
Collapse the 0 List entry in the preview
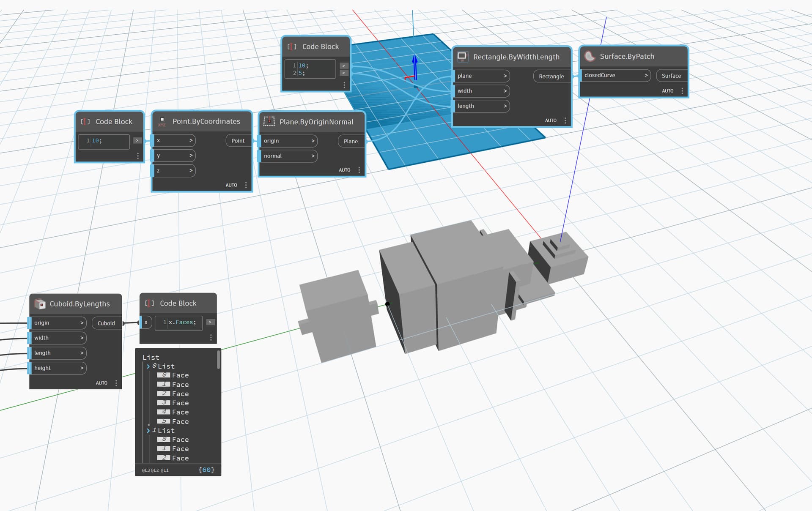(148, 366)
